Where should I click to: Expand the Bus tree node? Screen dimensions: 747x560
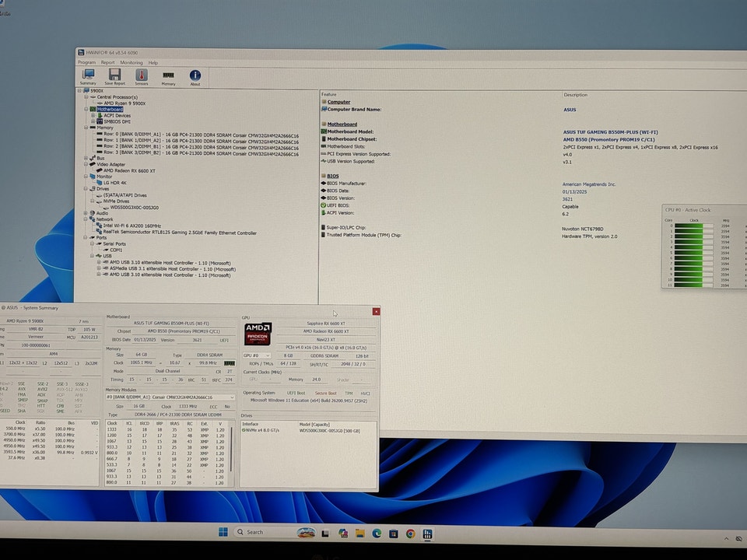pyautogui.click(x=86, y=158)
